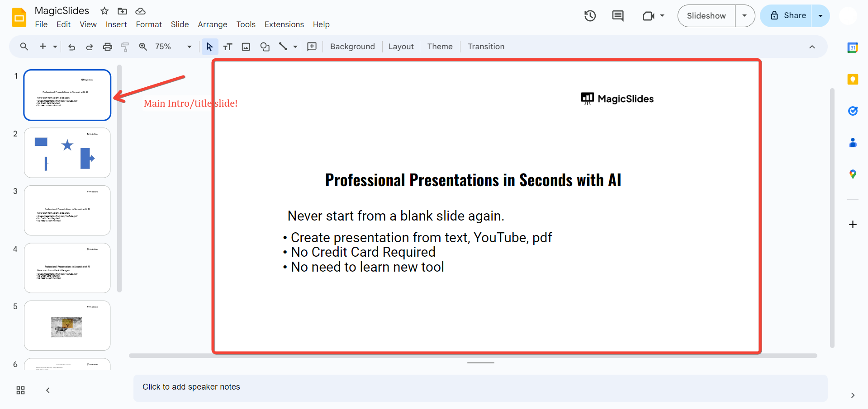868x409 pixels.
Task: Star the MagicSlides presentation
Action: click(104, 11)
